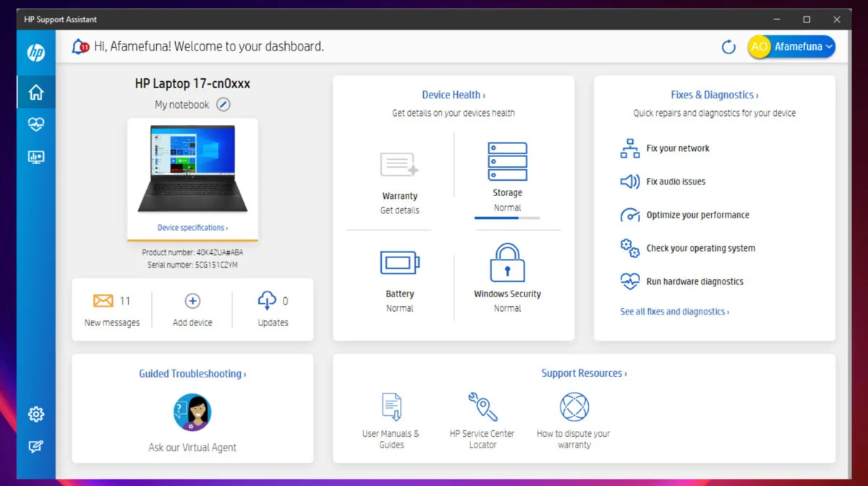Click the HP Service Center Locator label
The height and width of the screenshot is (486, 868).
[482, 439]
